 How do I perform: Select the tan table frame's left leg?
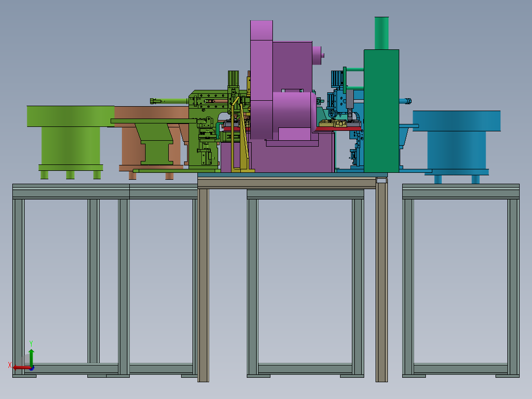[203, 284]
